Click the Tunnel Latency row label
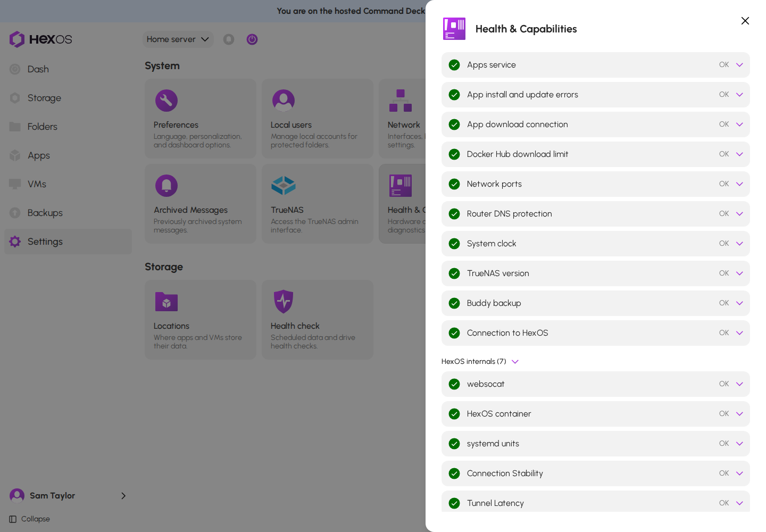This screenshot has height=532, width=766. [x=495, y=503]
